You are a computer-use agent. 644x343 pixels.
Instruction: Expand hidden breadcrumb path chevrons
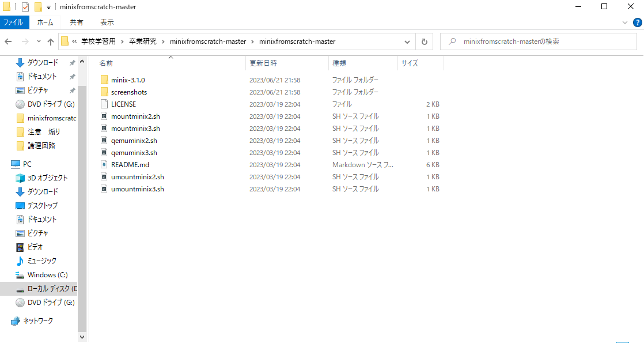tap(74, 42)
